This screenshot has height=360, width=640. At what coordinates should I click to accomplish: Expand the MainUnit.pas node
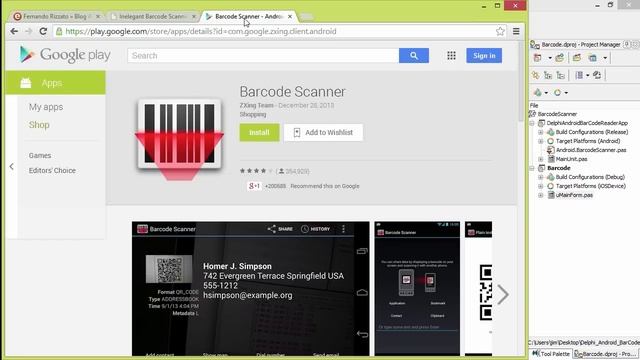[540, 159]
